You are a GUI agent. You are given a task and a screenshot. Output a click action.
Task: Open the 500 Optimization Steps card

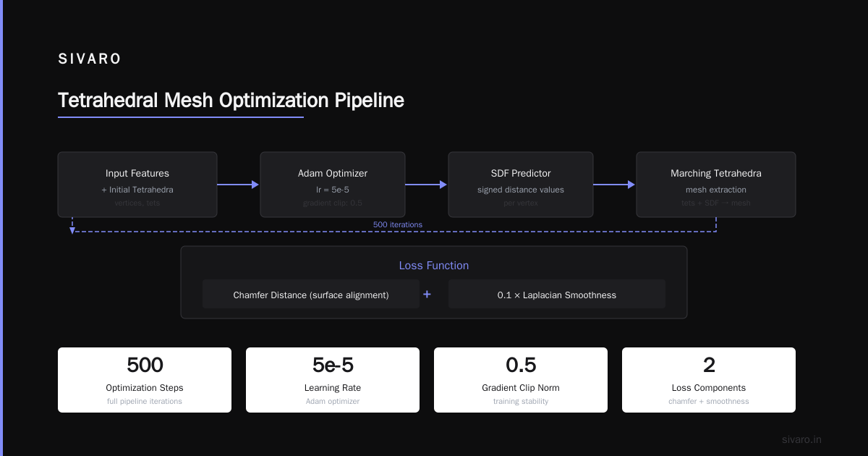click(145, 380)
